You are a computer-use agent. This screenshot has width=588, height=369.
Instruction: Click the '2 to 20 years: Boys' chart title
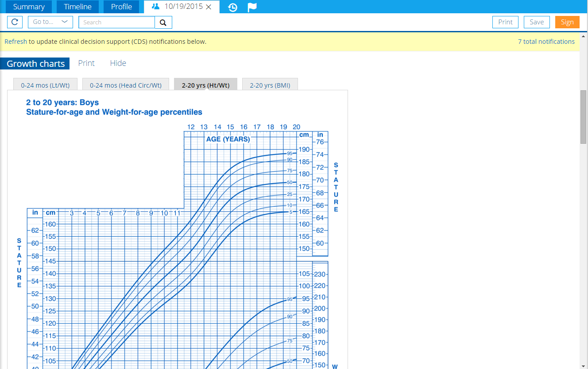(62, 103)
